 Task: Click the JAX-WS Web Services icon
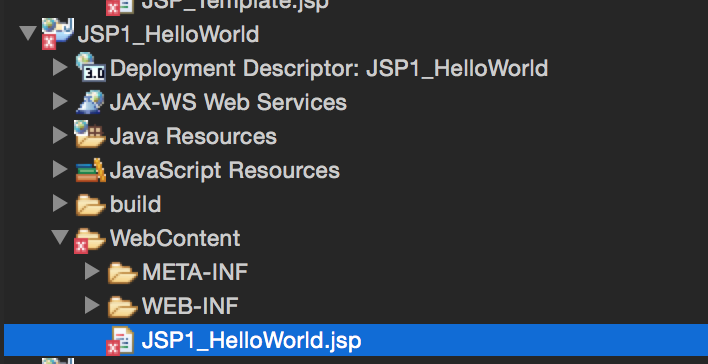click(90, 102)
